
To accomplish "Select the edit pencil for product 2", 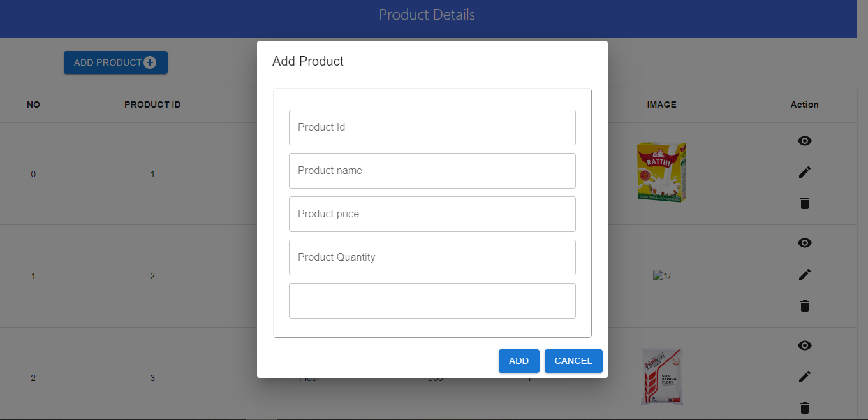I will click(x=804, y=274).
